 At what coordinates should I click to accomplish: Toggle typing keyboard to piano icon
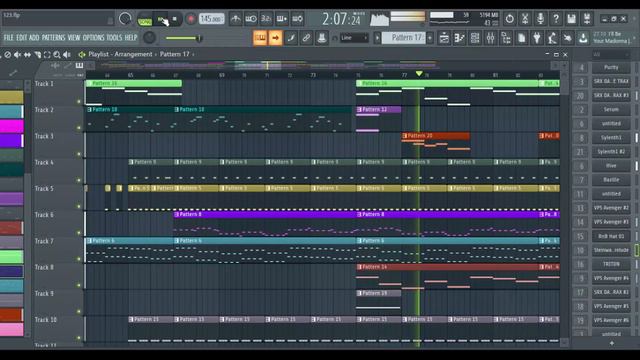tap(260, 38)
